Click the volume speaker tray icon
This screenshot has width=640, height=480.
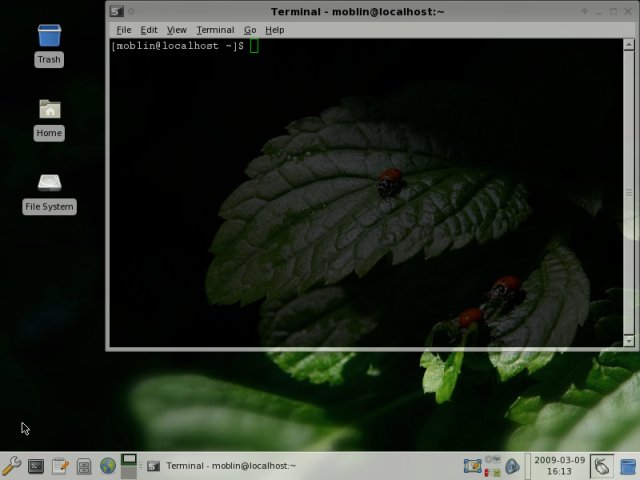pos(512,465)
